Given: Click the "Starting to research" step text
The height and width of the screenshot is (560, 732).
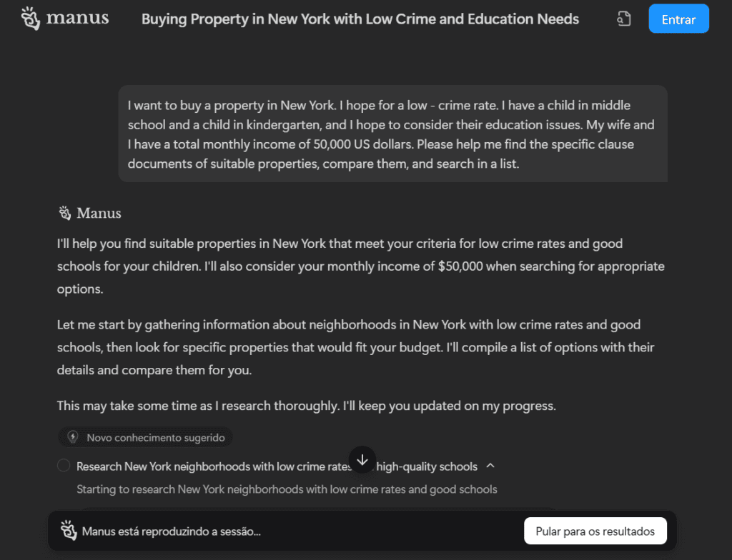Looking at the screenshot, I should [287, 489].
